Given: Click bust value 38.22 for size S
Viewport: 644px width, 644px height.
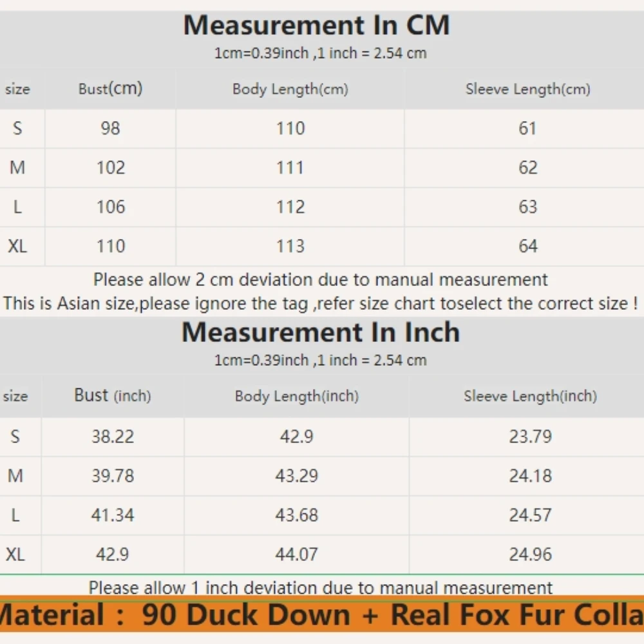Looking at the screenshot, I should pos(113,436).
